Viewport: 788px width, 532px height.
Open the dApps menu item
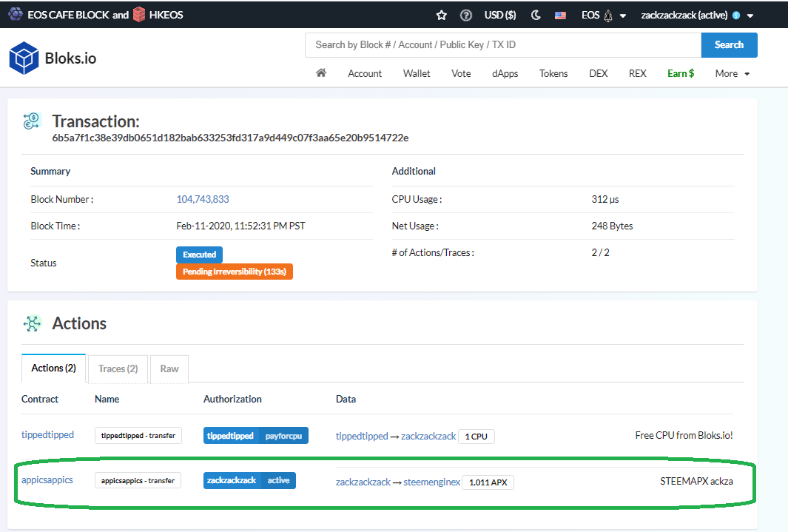tap(505, 74)
